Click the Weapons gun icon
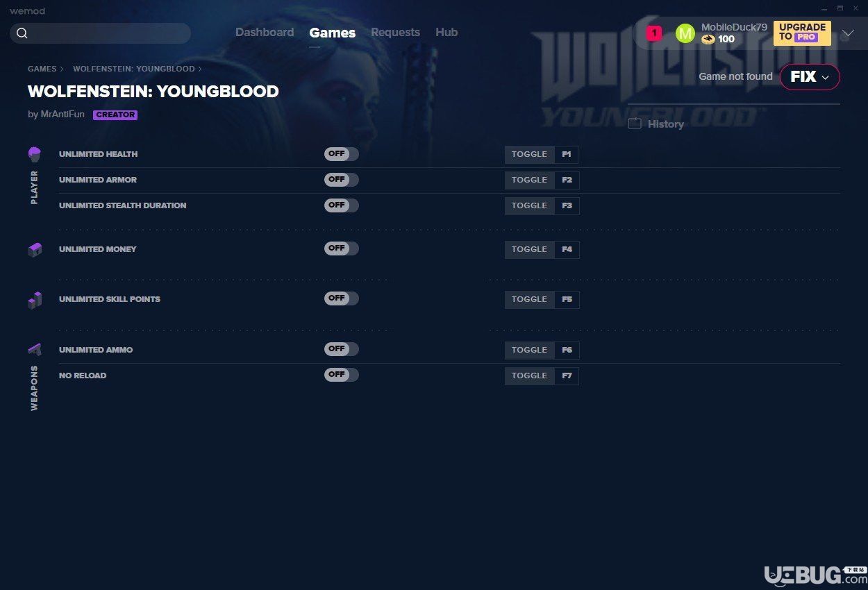Viewport: 868px width, 590px height. point(35,349)
